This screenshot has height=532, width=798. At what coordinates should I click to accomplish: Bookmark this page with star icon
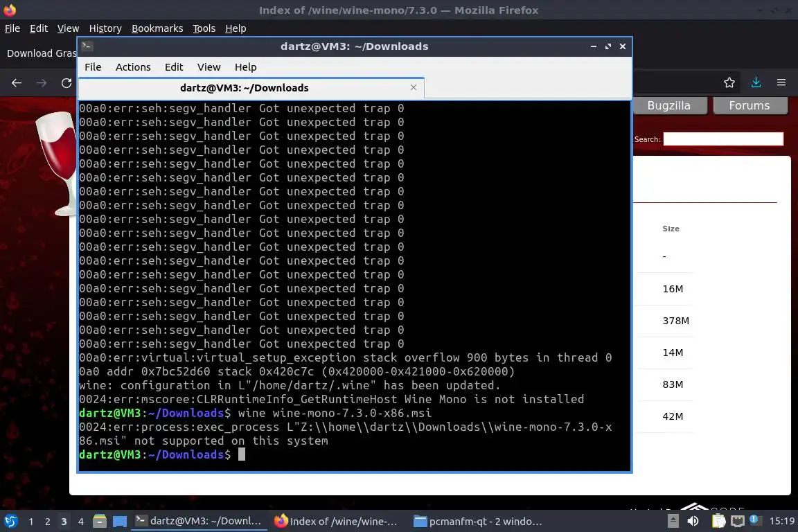pos(729,82)
